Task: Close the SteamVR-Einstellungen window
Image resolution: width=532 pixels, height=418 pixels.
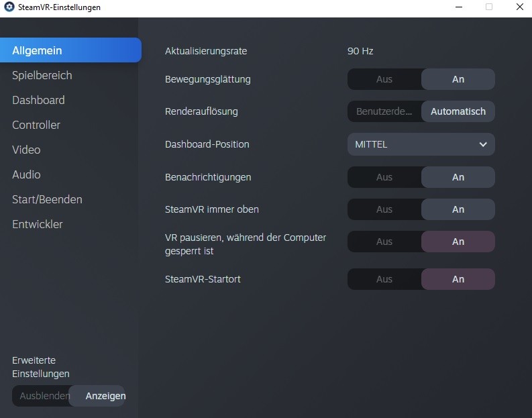Action: point(519,7)
